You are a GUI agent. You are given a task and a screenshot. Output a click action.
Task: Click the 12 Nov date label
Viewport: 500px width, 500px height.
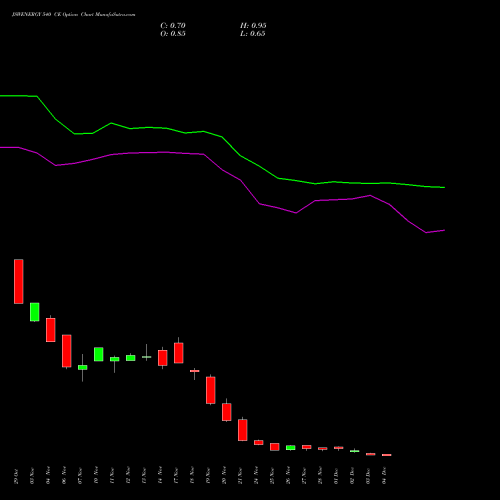[x=128, y=476]
